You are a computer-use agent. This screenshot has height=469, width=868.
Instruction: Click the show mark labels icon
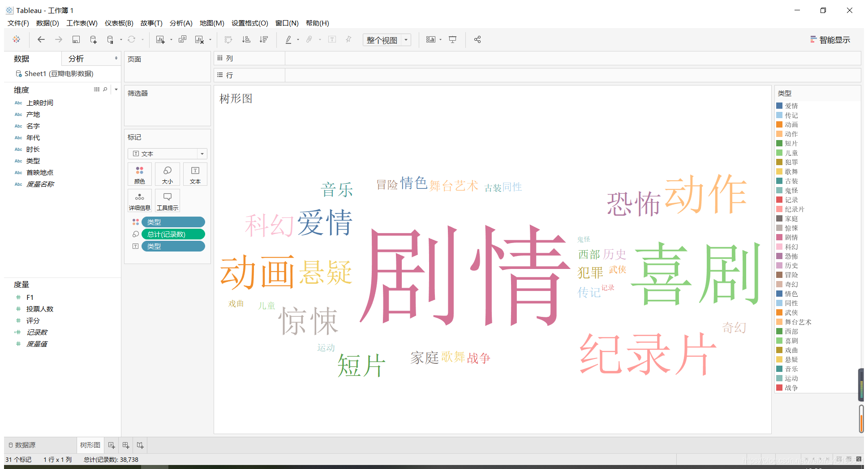coord(332,39)
